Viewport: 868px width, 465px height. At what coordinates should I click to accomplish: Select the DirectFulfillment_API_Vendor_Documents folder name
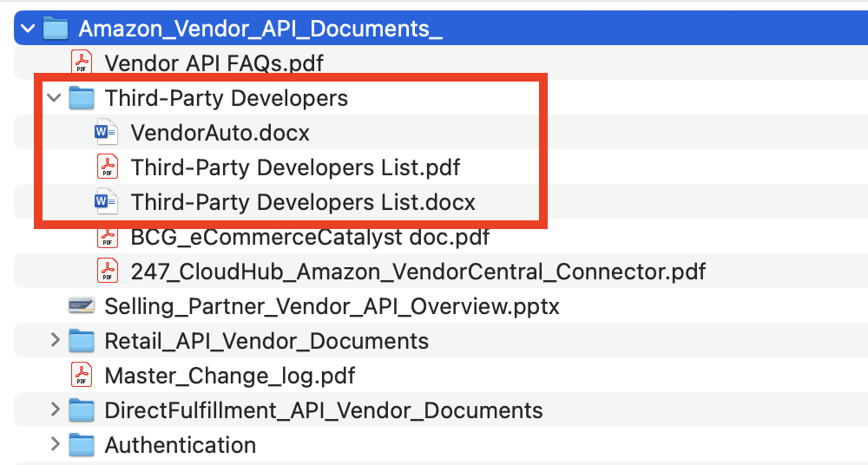tap(324, 410)
